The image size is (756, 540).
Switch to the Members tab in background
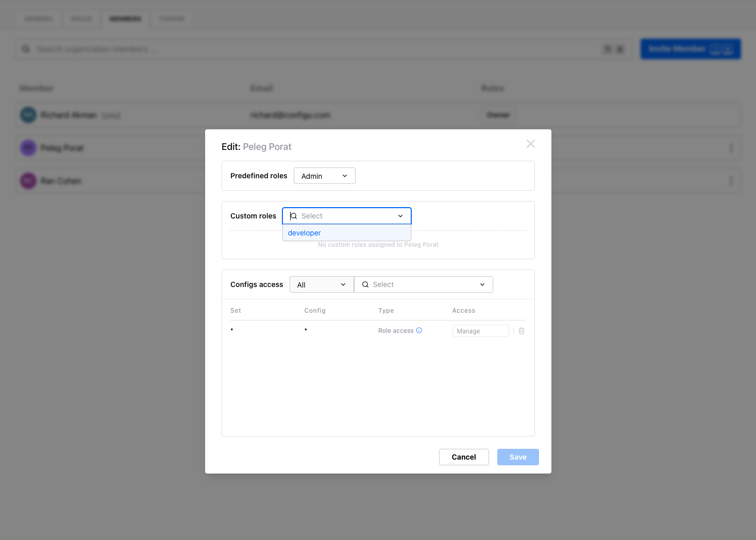[x=125, y=19]
